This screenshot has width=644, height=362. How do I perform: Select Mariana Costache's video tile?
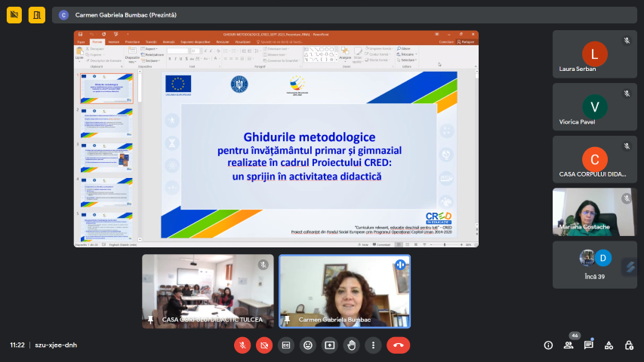pyautogui.click(x=594, y=212)
